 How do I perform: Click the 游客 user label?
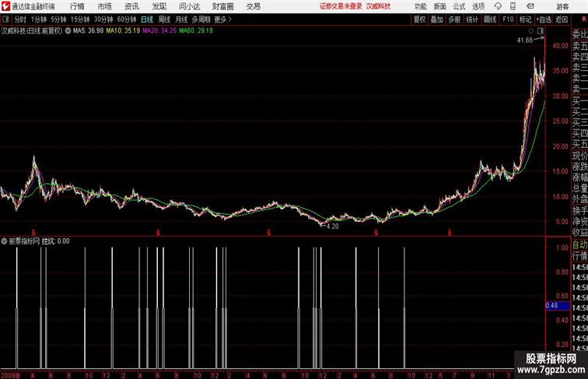(562, 6)
